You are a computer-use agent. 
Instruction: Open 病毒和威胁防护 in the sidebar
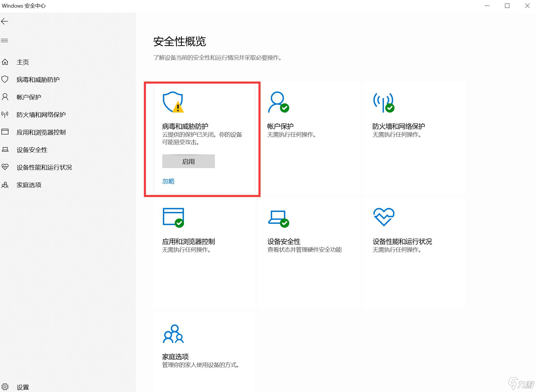pos(38,80)
